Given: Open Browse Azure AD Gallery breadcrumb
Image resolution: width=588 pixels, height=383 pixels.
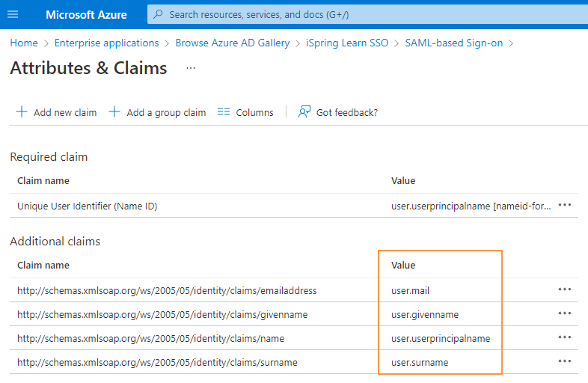Looking at the screenshot, I should point(233,43).
